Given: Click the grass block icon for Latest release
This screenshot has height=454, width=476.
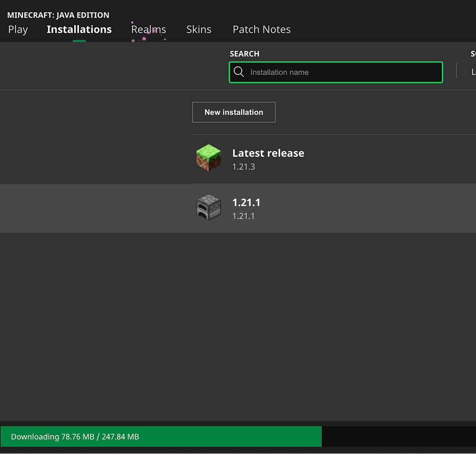Looking at the screenshot, I should [208, 158].
